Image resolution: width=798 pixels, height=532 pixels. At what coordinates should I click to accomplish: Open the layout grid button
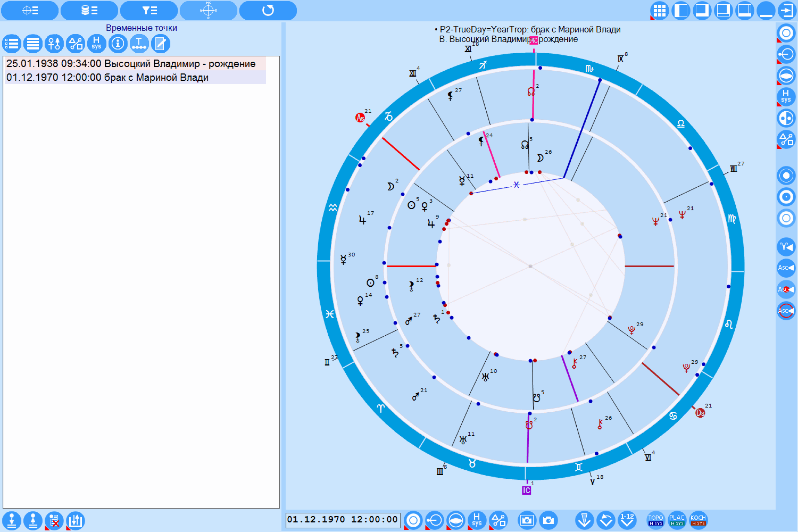pyautogui.click(x=660, y=11)
